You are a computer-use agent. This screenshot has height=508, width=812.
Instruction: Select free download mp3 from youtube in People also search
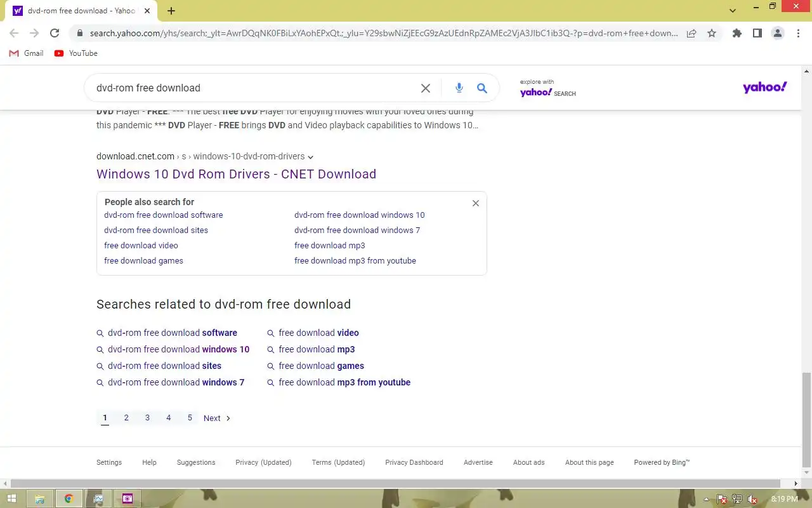(x=355, y=261)
